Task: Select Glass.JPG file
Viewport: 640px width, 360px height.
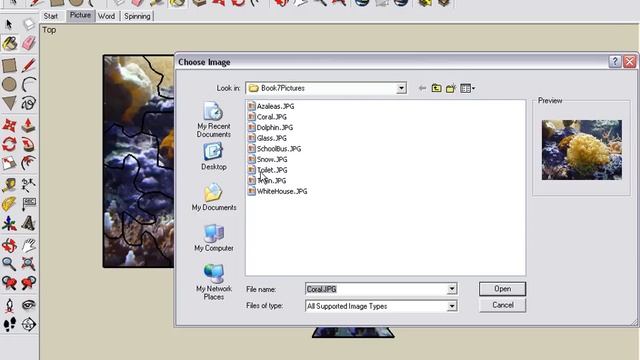Action: [267, 138]
